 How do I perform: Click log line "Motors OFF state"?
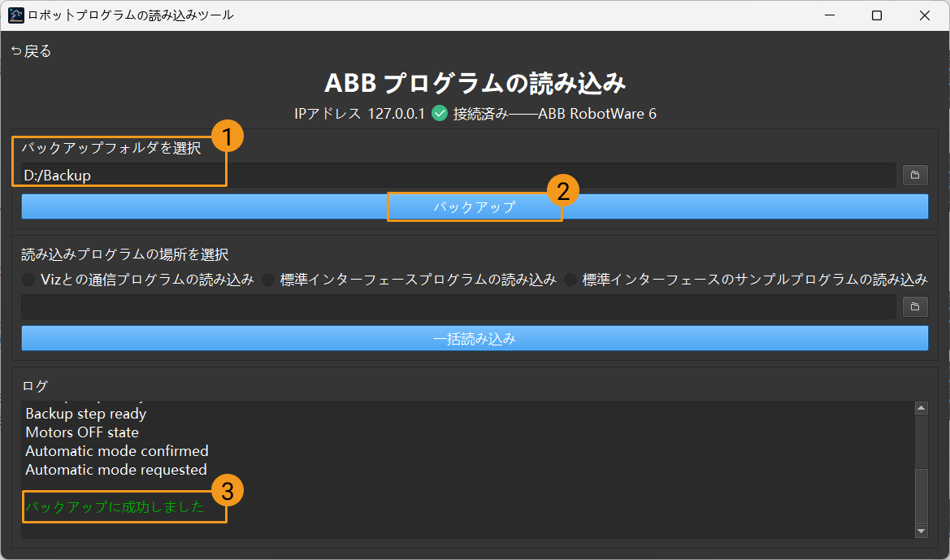click(x=82, y=432)
